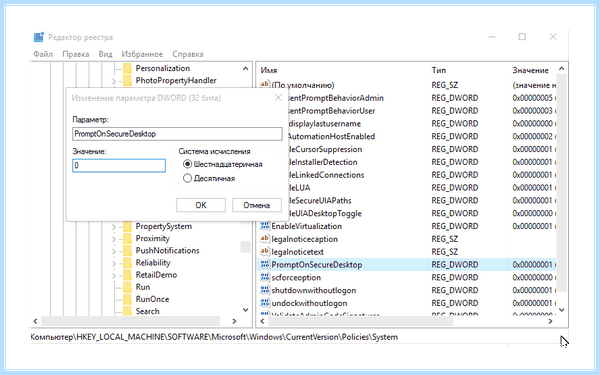Open the Вид menu
The image size is (600, 375).
tap(105, 54)
